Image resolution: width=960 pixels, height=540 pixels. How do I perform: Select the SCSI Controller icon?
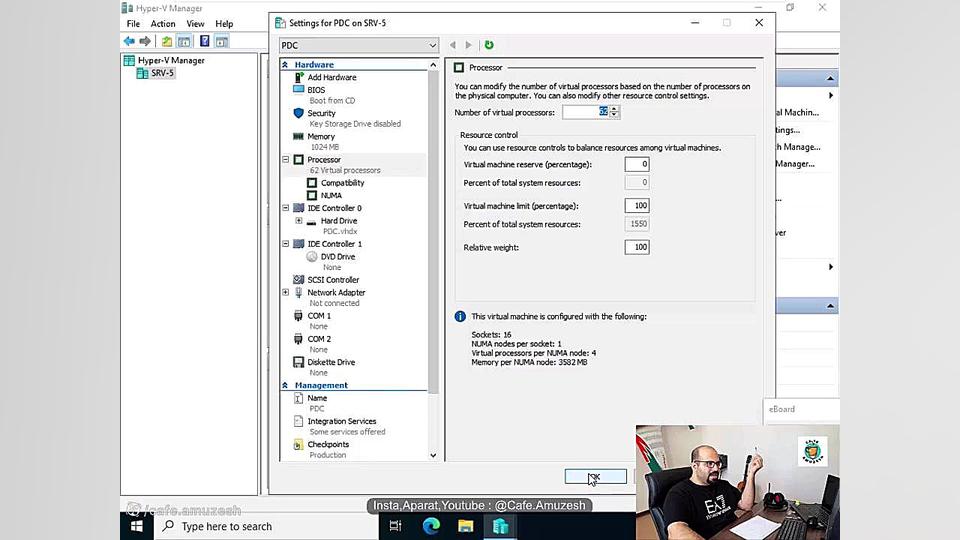(x=299, y=279)
